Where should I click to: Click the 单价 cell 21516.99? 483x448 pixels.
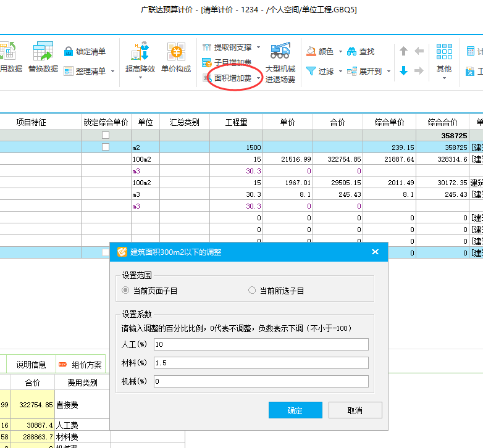click(288, 159)
